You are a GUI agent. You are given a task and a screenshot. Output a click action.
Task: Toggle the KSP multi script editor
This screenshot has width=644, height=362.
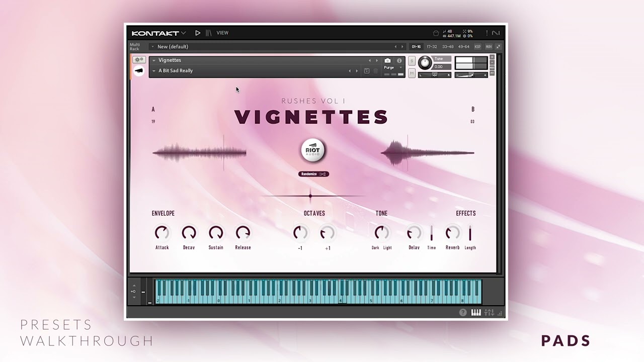coord(477,47)
